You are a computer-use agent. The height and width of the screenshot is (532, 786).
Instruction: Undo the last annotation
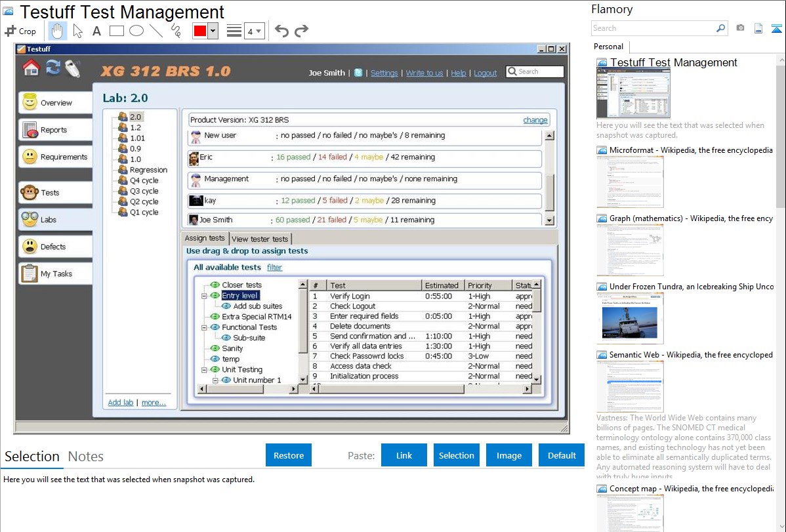(281, 31)
